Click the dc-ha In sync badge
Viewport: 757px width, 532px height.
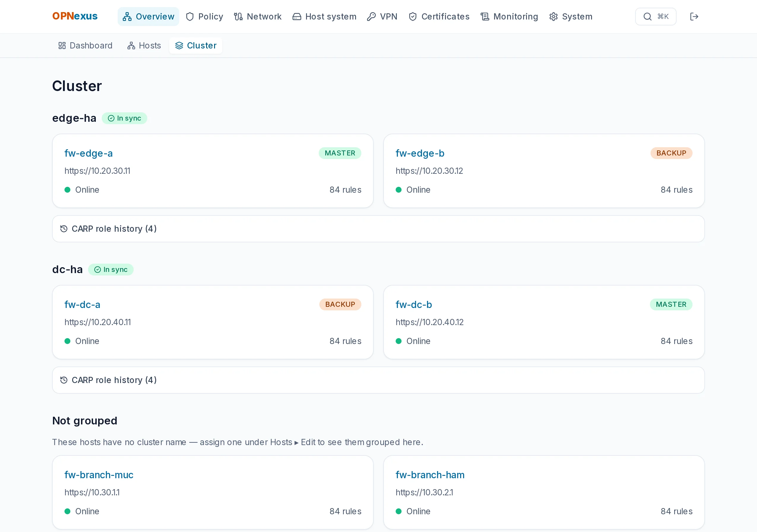tap(111, 270)
